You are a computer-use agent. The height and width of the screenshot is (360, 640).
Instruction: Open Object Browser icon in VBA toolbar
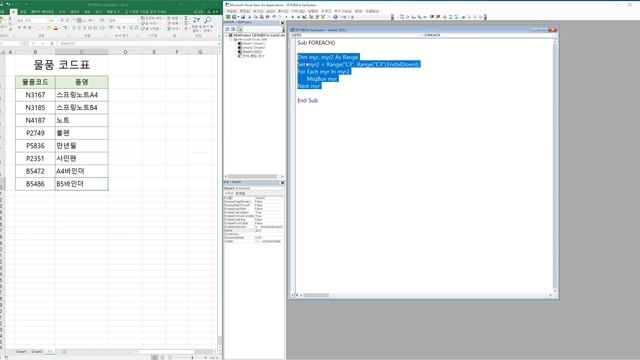pos(323,17)
